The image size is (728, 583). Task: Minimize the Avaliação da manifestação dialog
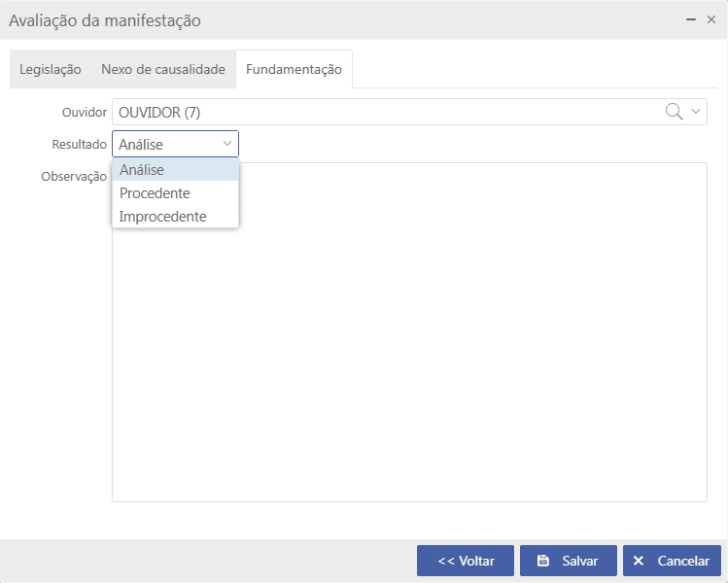(x=690, y=19)
